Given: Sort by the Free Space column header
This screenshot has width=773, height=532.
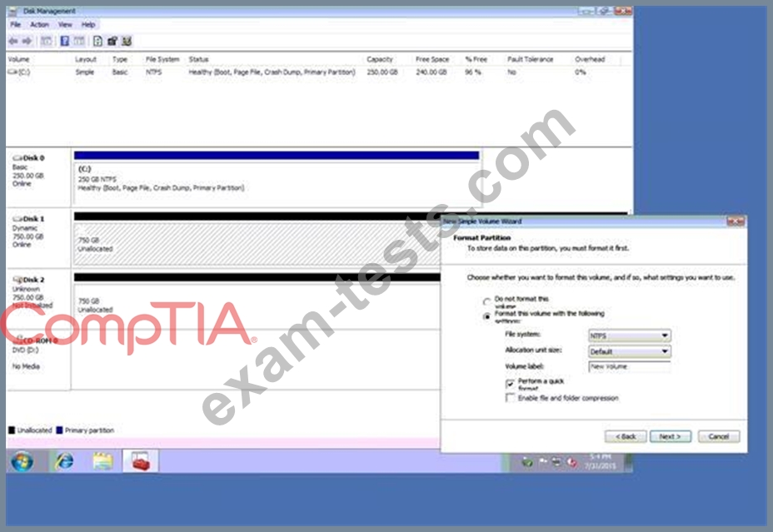Looking at the screenshot, I should click(432, 60).
